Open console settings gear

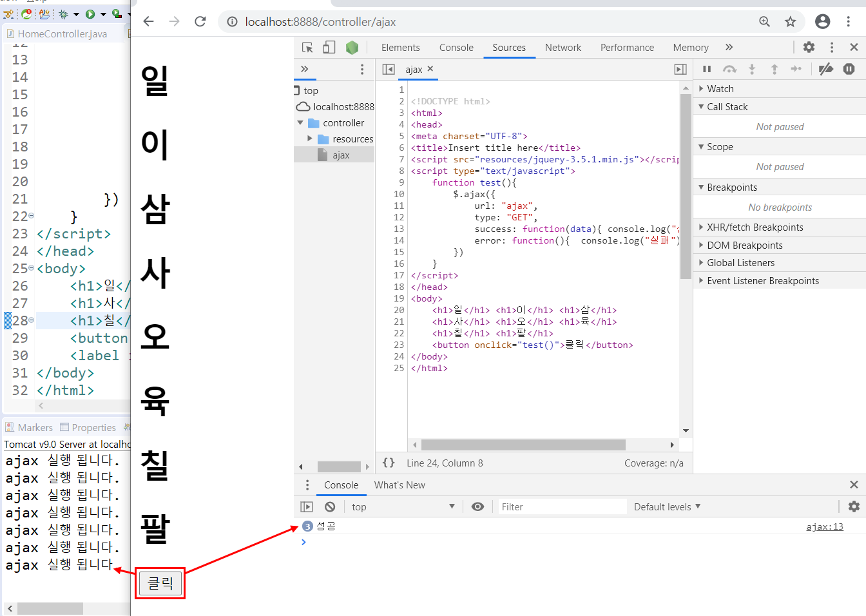(x=854, y=507)
